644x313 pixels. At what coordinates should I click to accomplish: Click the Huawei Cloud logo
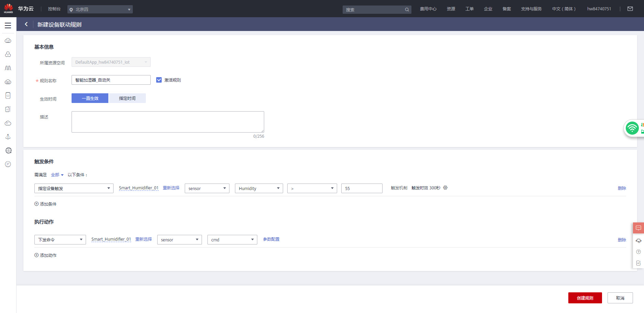(x=19, y=9)
